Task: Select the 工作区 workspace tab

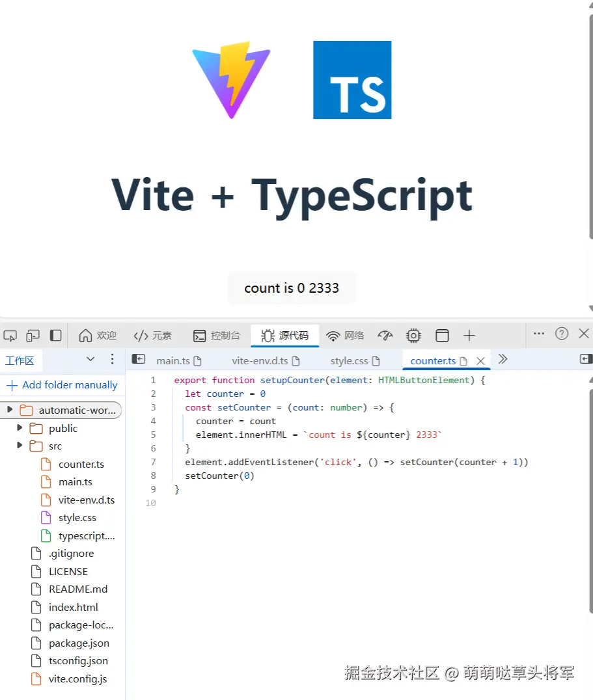Action: 20,360
